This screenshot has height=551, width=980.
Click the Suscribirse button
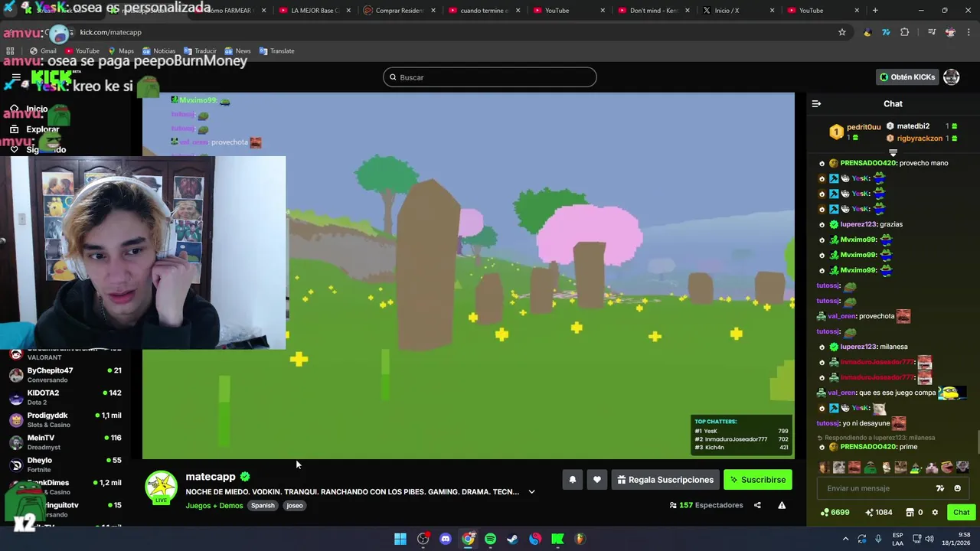click(x=758, y=480)
